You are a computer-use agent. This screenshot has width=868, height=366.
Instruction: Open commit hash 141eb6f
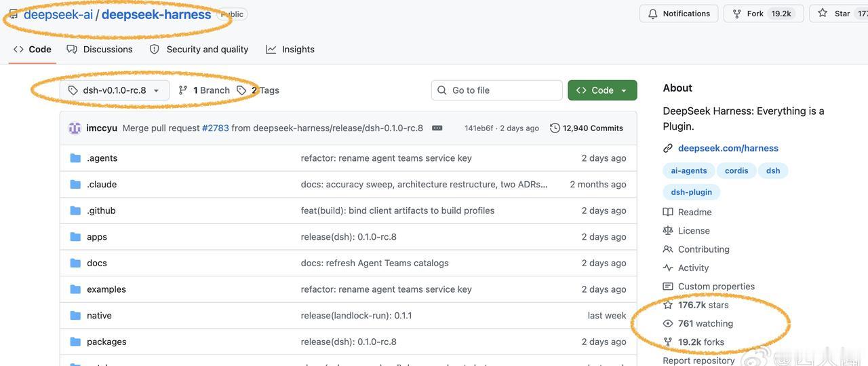tap(479, 128)
